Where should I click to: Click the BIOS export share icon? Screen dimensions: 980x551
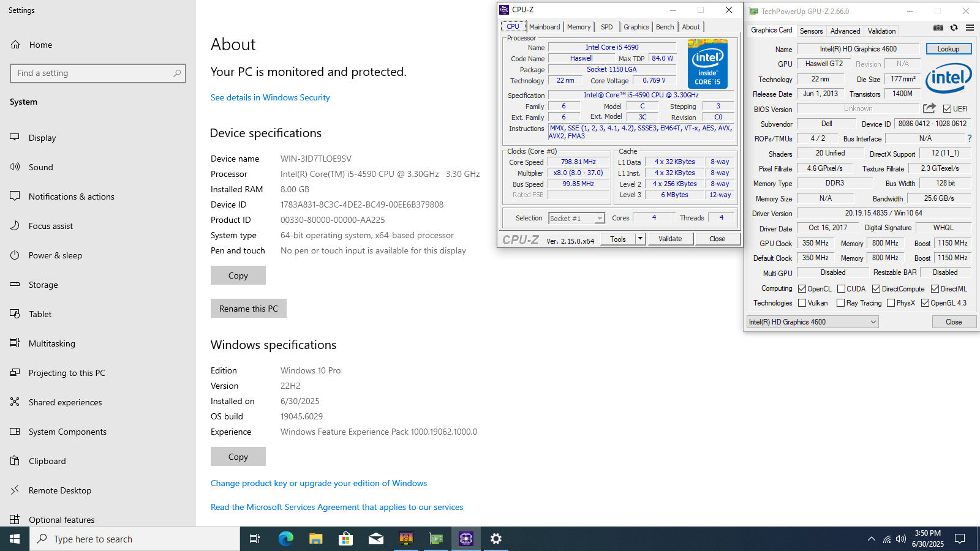tap(929, 108)
